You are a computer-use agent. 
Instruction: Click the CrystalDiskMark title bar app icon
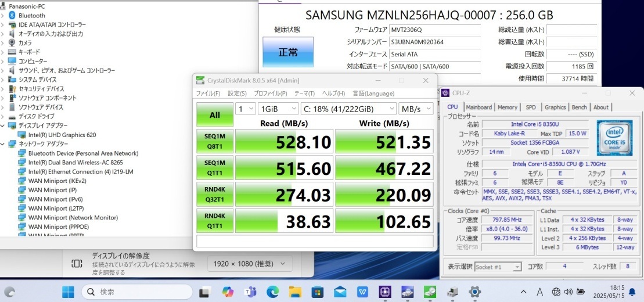click(200, 80)
